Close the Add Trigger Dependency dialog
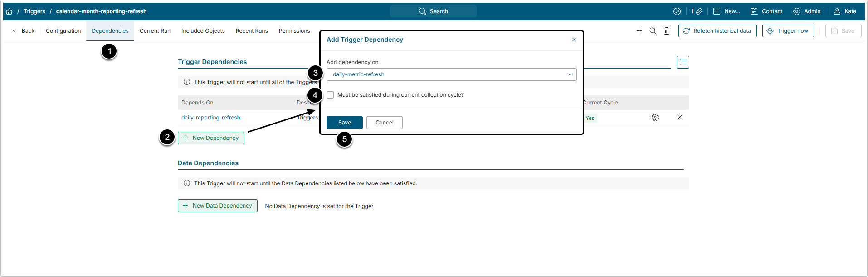 pyautogui.click(x=574, y=40)
